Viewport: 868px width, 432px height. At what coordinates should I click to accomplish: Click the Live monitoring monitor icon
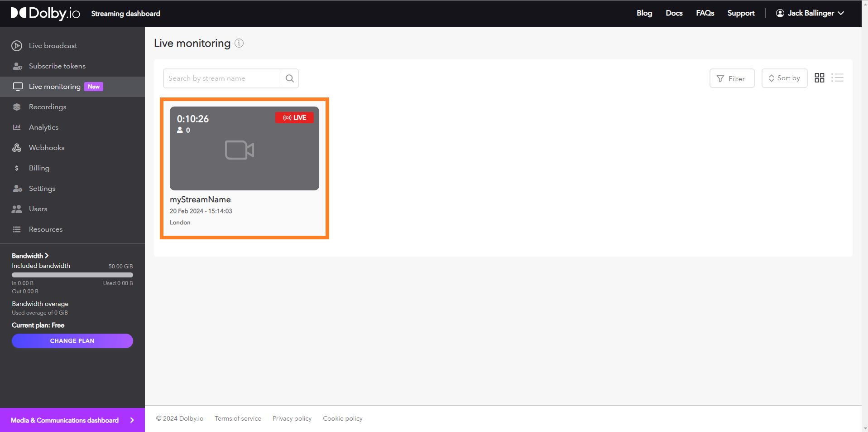(x=18, y=87)
